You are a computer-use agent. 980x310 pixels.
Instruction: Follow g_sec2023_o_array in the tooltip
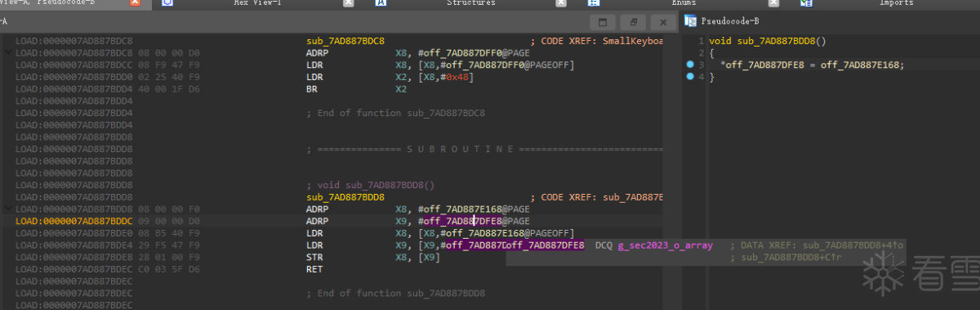665,245
